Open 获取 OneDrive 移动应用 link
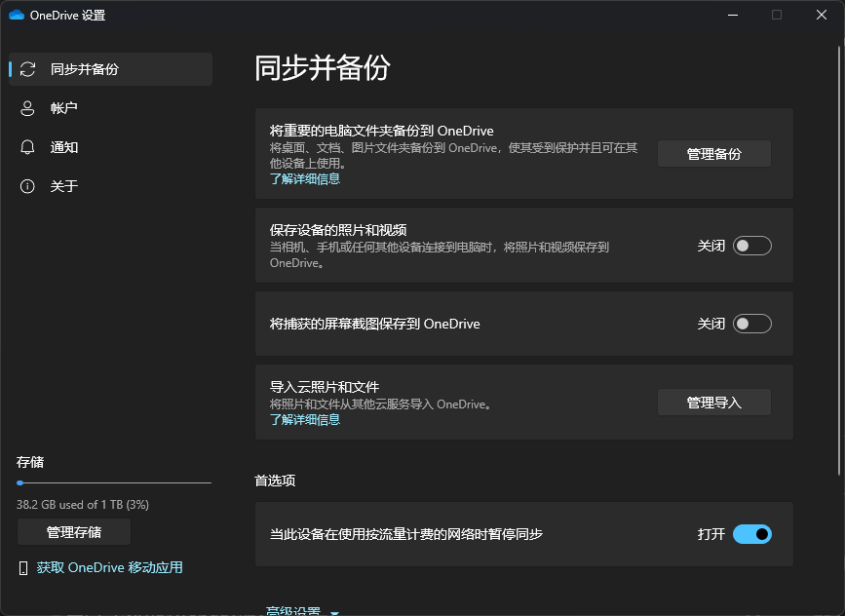 click(109, 567)
